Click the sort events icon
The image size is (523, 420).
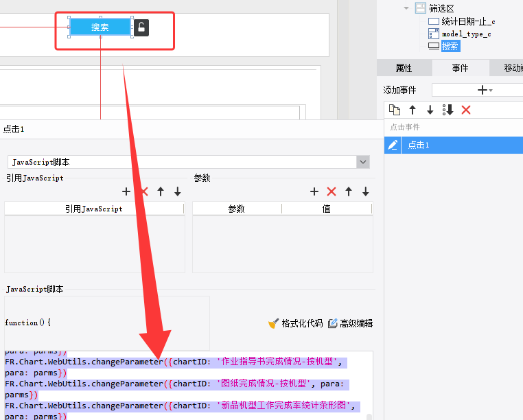pos(448,110)
